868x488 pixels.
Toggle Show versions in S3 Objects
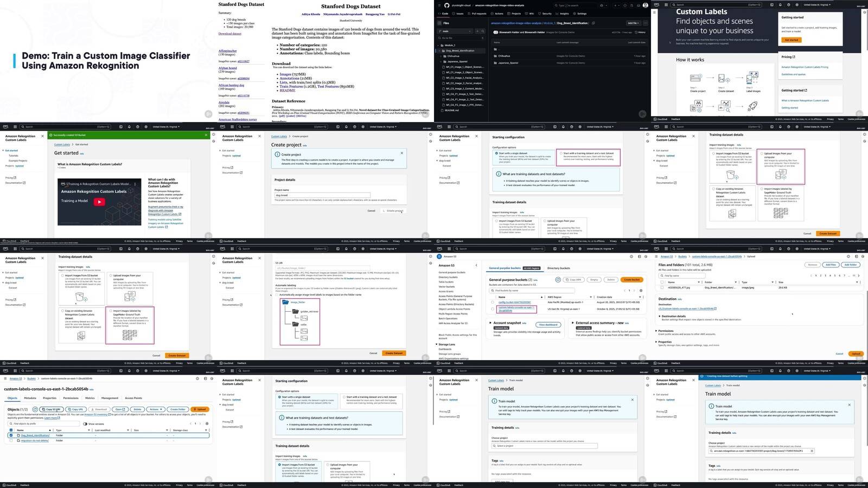85,424
